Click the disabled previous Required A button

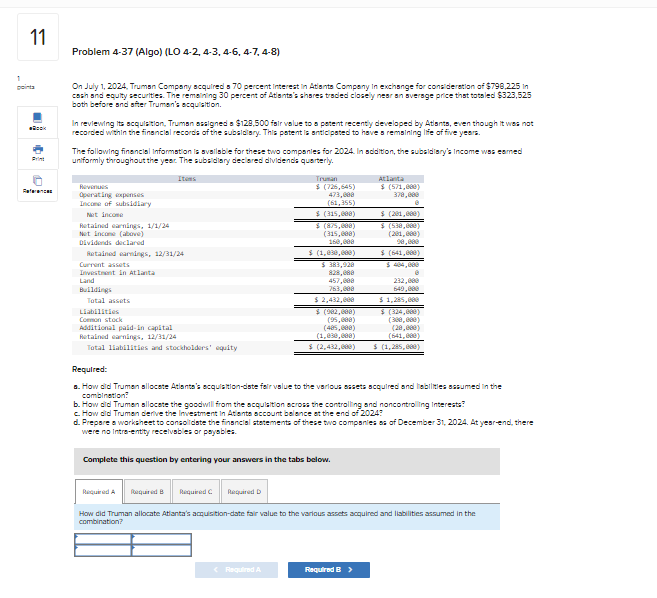(x=236, y=570)
